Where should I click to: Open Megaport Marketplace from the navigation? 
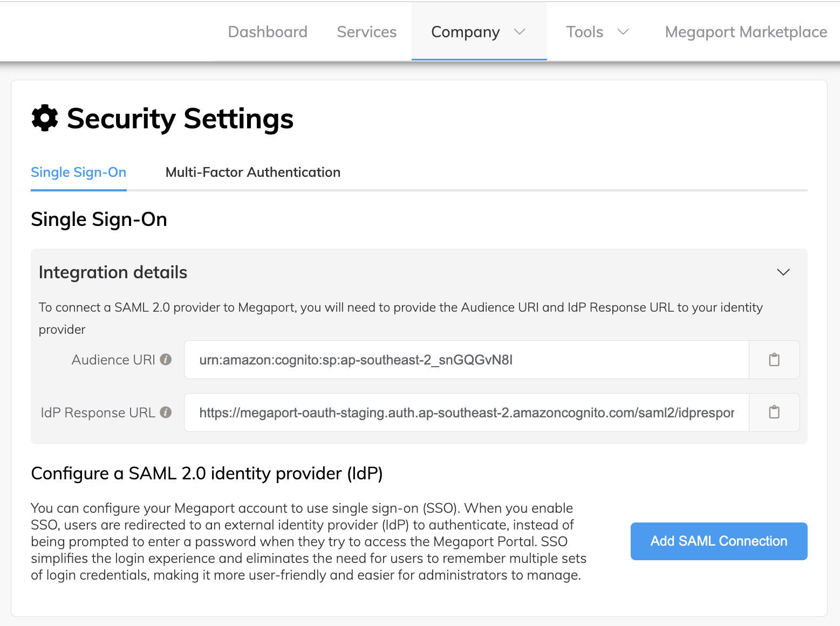pyautogui.click(x=746, y=32)
